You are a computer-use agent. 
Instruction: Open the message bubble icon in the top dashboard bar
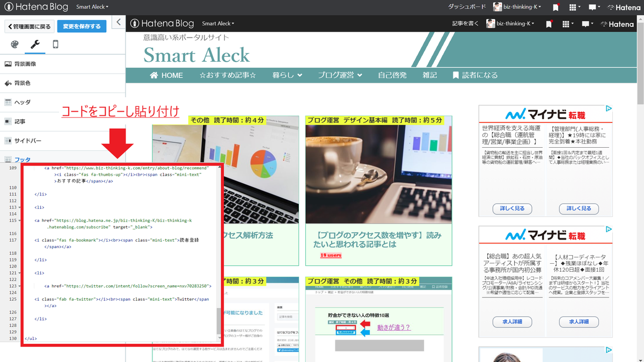tap(593, 8)
